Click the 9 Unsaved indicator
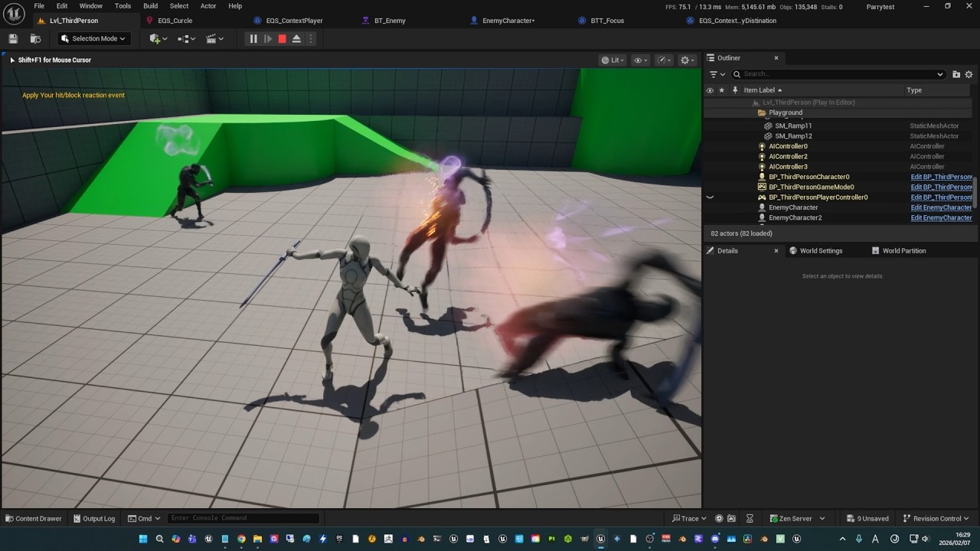The height and width of the screenshot is (551, 980). pyautogui.click(x=867, y=519)
